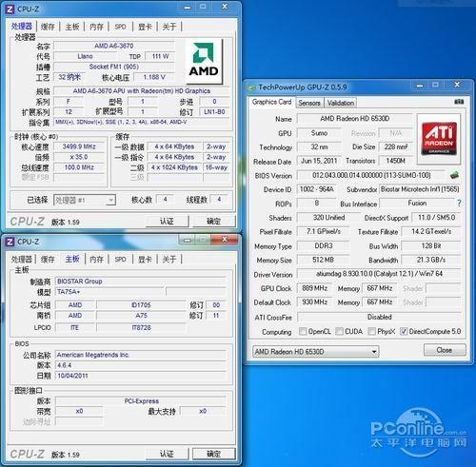Viewport: 476px width, 467px height.
Task: Click 确定 button in bottom CPU-Z window
Action: coord(213,454)
